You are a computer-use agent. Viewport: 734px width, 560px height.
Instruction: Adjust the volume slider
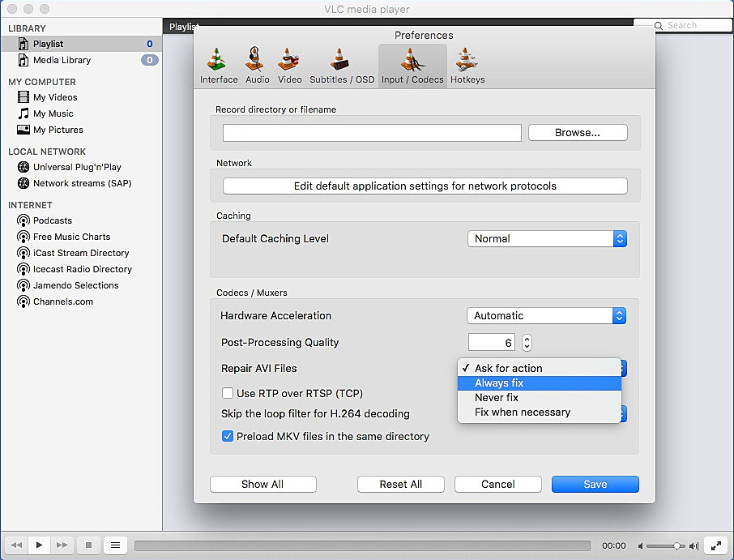[x=666, y=545]
